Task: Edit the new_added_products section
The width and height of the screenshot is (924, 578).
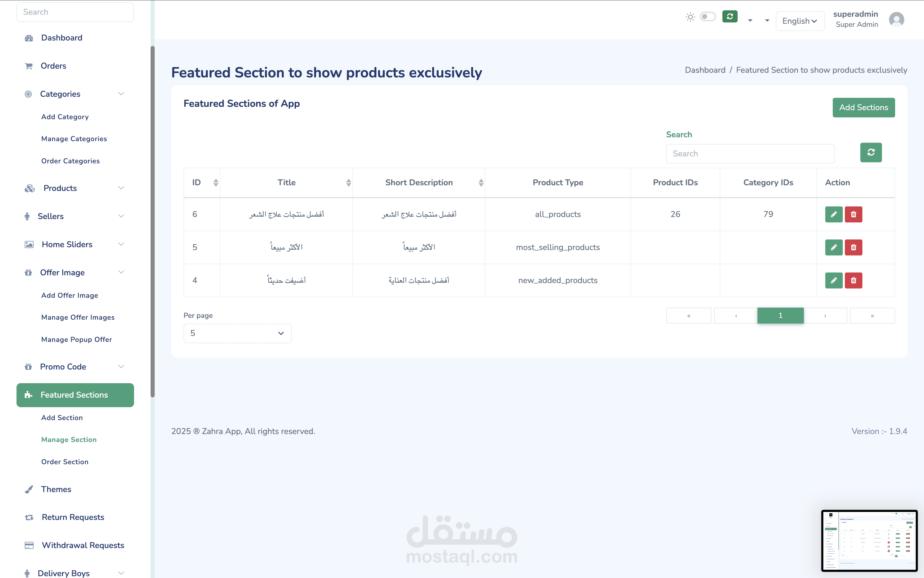Action: coord(834,280)
